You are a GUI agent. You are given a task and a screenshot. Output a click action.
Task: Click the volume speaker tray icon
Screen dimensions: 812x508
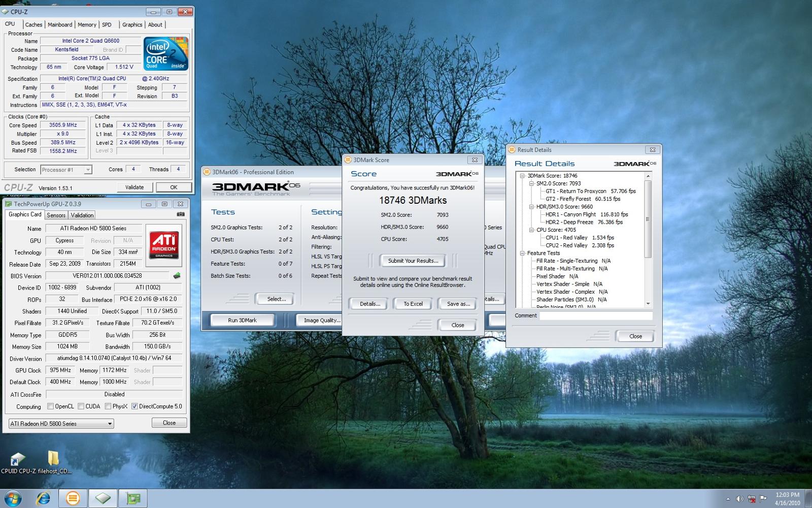(x=739, y=499)
